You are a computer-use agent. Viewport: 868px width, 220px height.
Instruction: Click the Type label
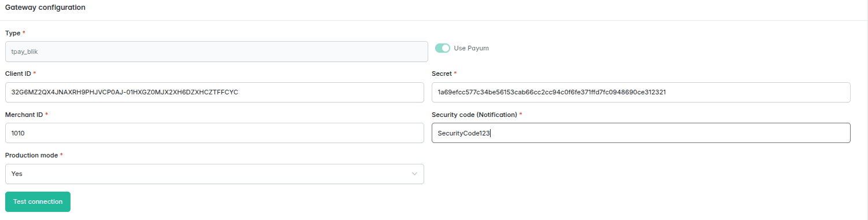(13, 33)
